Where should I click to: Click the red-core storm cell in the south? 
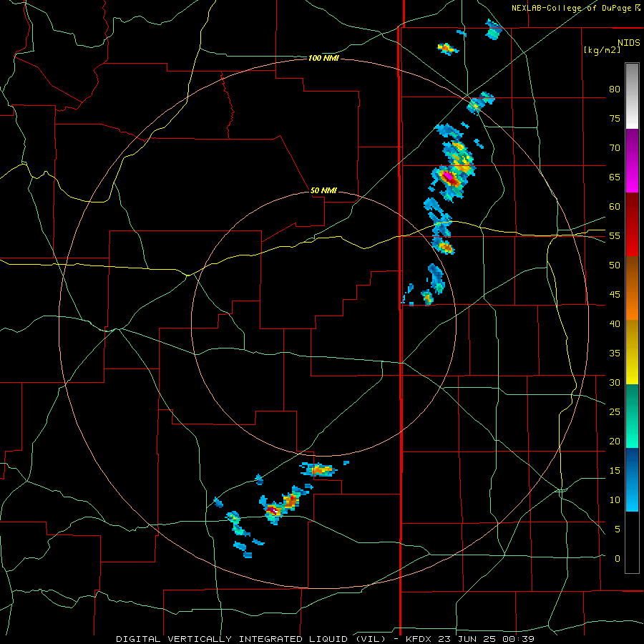(273, 510)
